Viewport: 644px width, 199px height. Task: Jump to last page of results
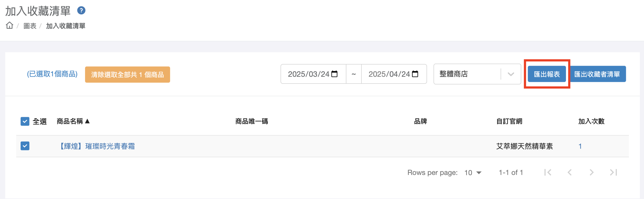(x=613, y=172)
